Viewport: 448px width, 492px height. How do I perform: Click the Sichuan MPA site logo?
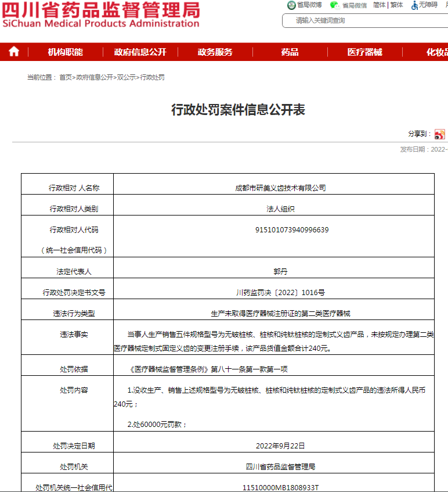(100, 15)
